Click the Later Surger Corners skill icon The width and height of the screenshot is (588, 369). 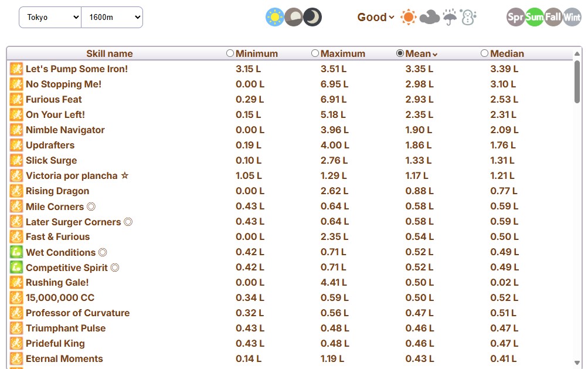click(16, 222)
